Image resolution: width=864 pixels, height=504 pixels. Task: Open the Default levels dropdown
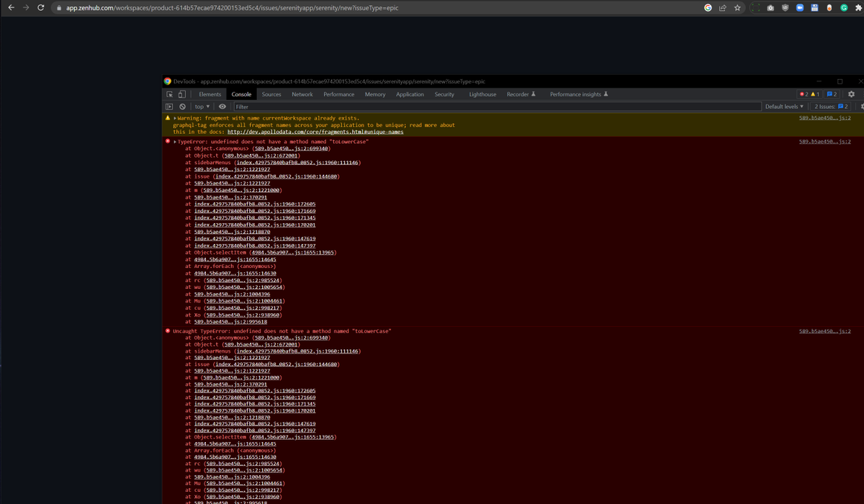pyautogui.click(x=784, y=107)
